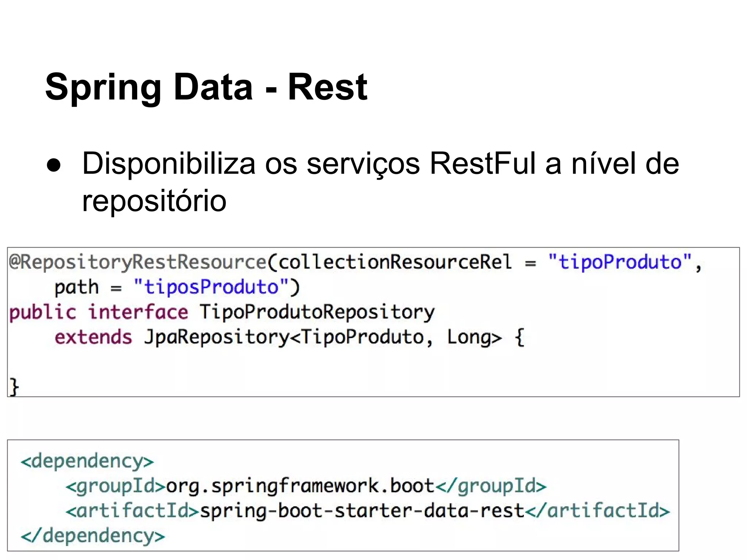Viewport: 747px width, 560px height.
Task: Click the "org.springframework.boot" groupId value
Action: (x=300, y=486)
